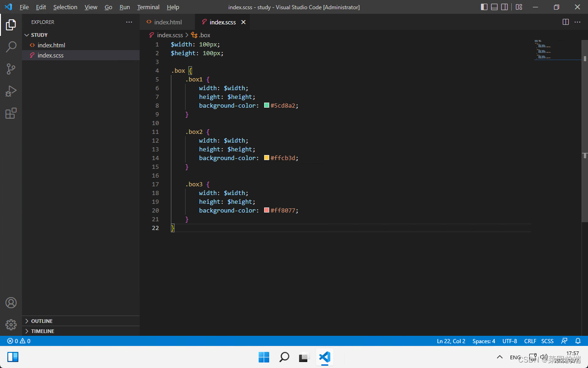Click the EXPLORER panel title
The width and height of the screenshot is (588, 368).
point(43,22)
